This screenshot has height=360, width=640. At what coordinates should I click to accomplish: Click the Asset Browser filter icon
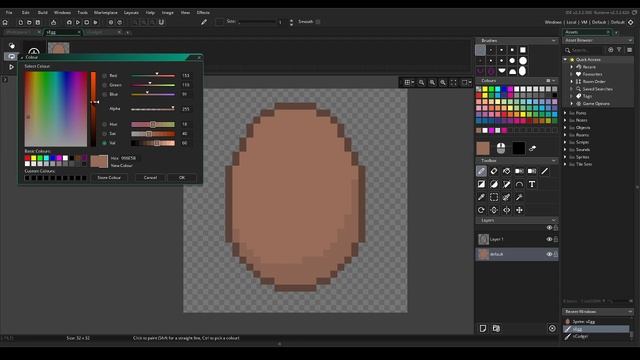pyautogui.click(x=619, y=50)
